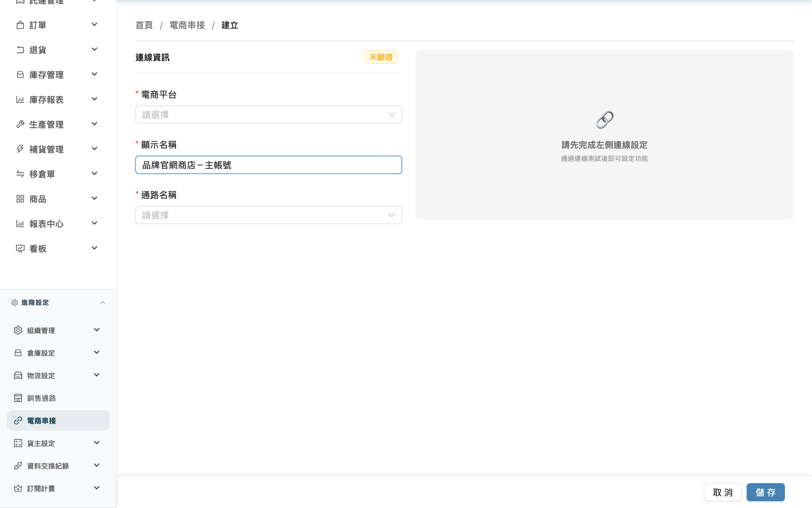Click the 庫存管理 box icon
Viewport: 812px width, 508px height.
[20, 75]
